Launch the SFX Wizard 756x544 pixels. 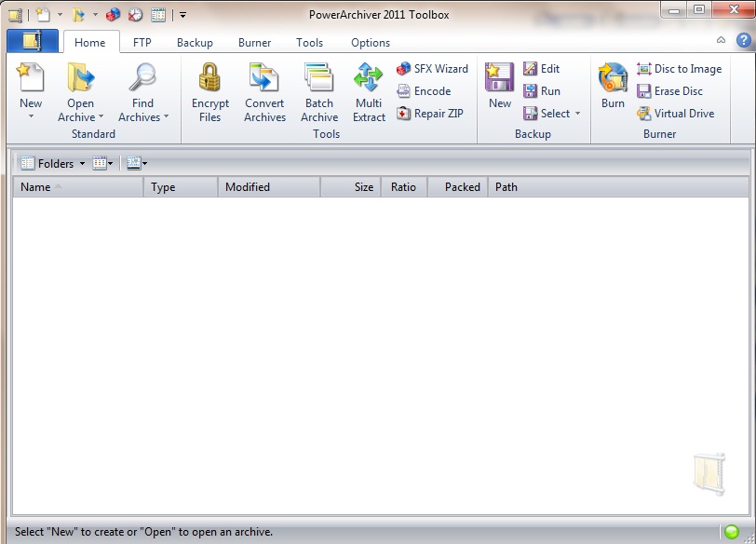tap(432, 69)
